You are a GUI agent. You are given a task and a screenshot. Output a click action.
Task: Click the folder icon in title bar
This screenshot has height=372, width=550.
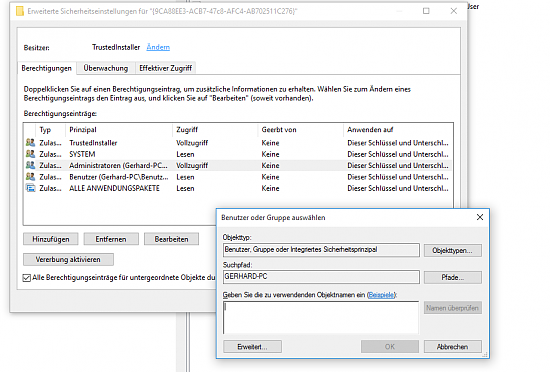[x=20, y=11]
